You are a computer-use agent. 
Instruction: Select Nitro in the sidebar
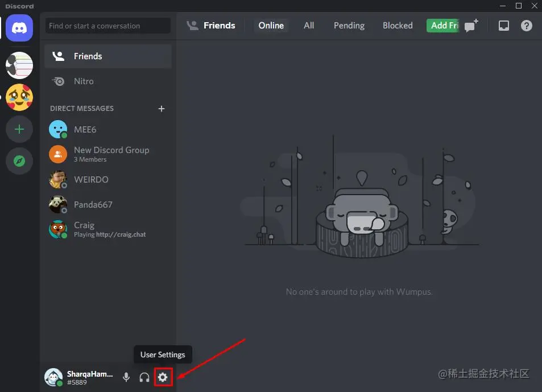pos(108,81)
